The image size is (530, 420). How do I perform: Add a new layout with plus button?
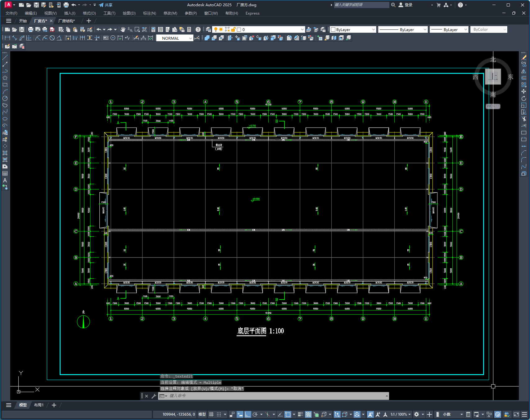click(54, 405)
